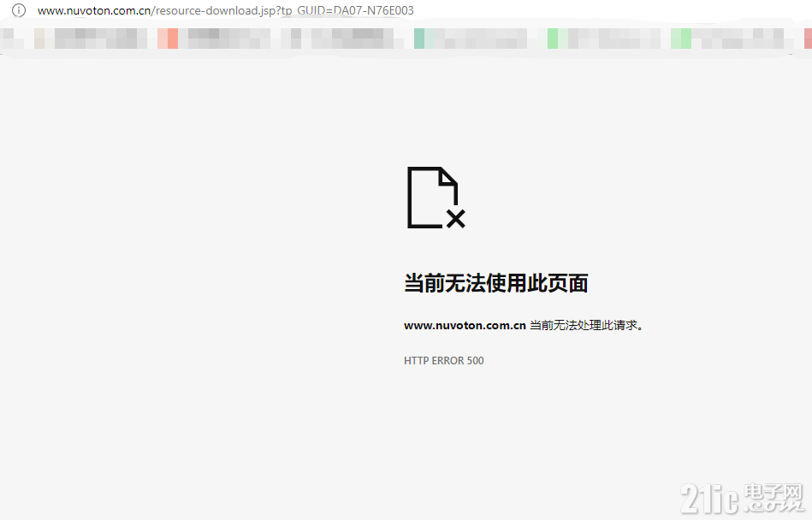Image resolution: width=812 pixels, height=520 pixels.
Task: Click the text www.nuvoton.com.cn 当前无法处理此请求。
Action: point(524,325)
